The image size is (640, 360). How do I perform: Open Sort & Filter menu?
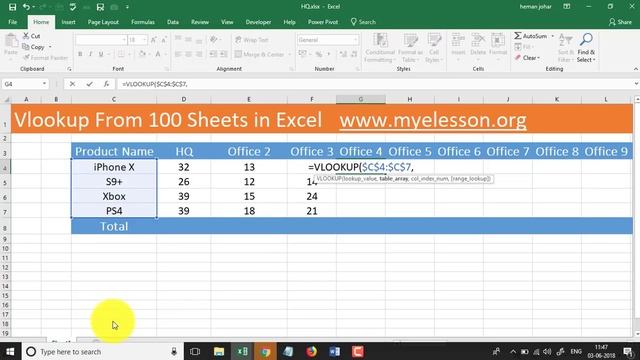(x=566, y=48)
